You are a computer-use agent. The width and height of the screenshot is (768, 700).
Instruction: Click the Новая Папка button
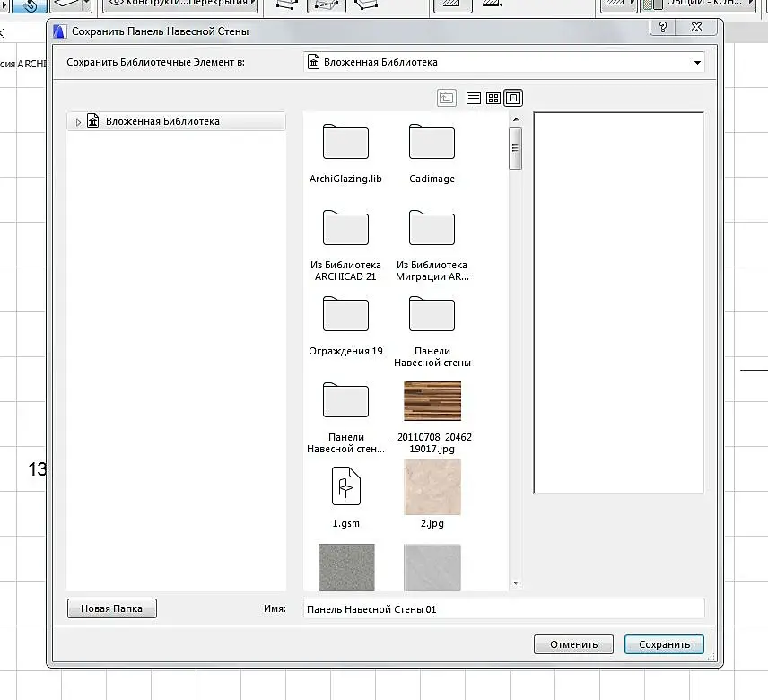tap(111, 608)
